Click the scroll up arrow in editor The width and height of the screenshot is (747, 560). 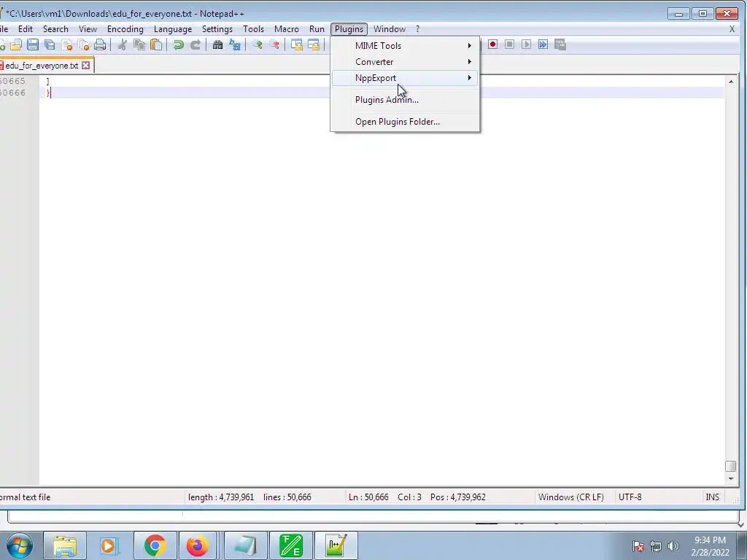(x=730, y=82)
